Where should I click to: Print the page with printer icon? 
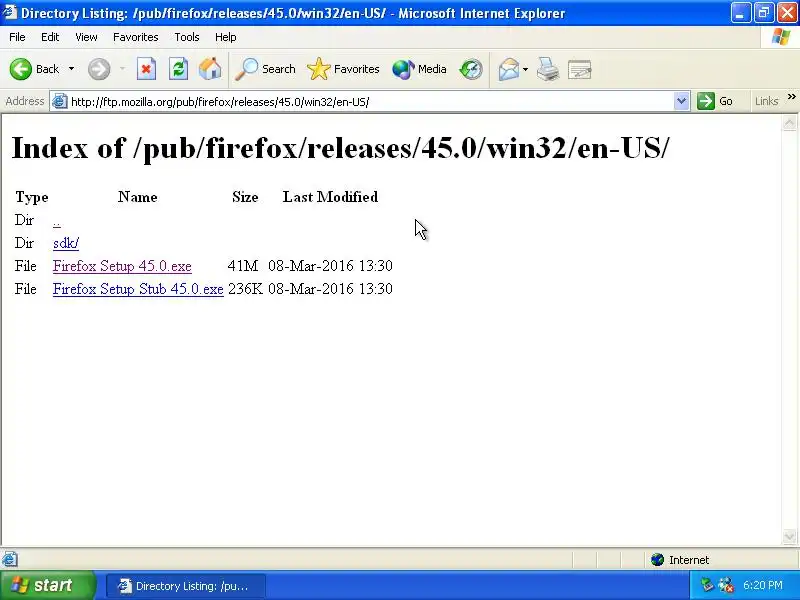[x=548, y=69]
